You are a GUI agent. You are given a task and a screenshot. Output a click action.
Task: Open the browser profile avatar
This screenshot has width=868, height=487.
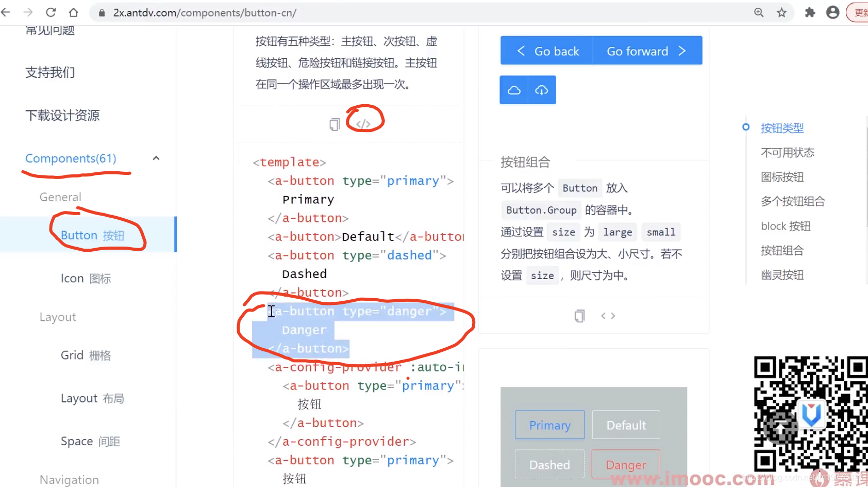click(x=833, y=12)
